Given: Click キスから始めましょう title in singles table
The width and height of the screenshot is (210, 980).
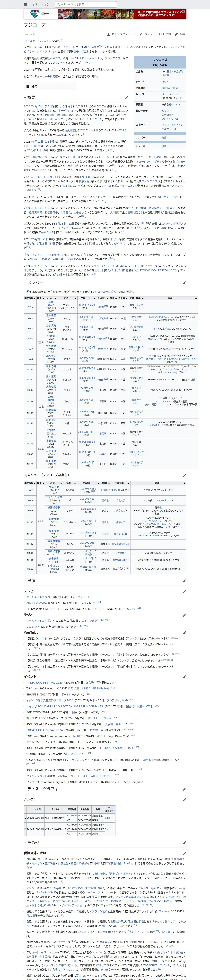Looking at the screenshot, I should 56,829.
